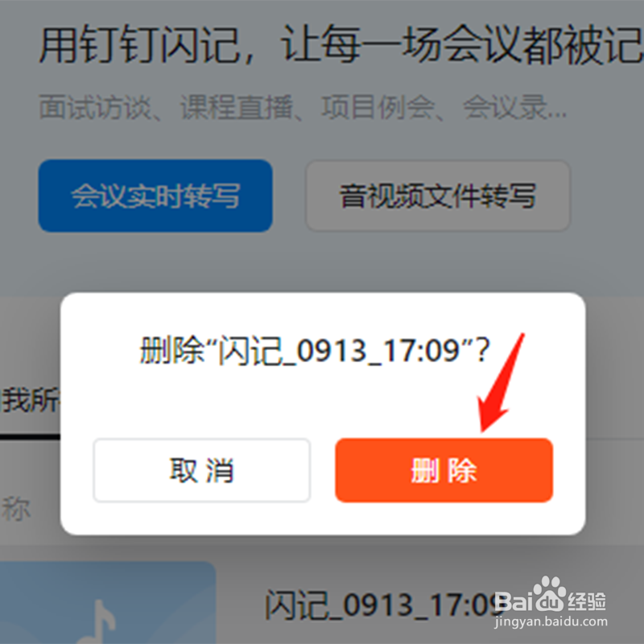Select the blue audio file thumbnail

[x=108, y=602]
